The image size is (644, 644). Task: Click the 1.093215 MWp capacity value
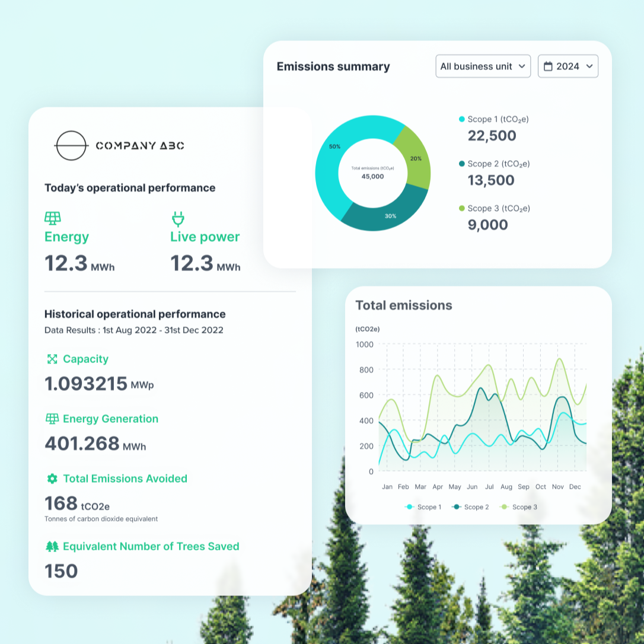click(x=99, y=384)
